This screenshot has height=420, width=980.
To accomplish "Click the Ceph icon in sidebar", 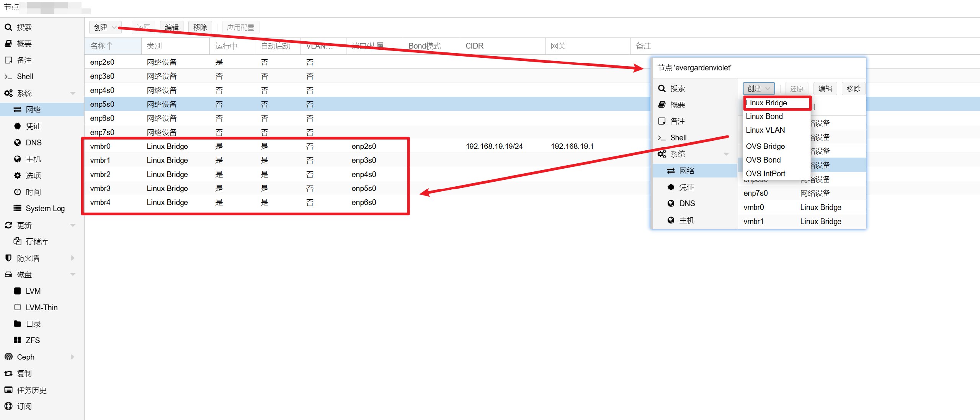I will tap(8, 357).
